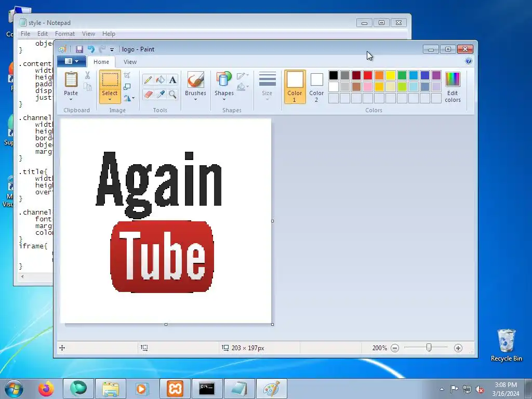Click the Windows Start button
The width and height of the screenshot is (532, 399).
click(14, 389)
